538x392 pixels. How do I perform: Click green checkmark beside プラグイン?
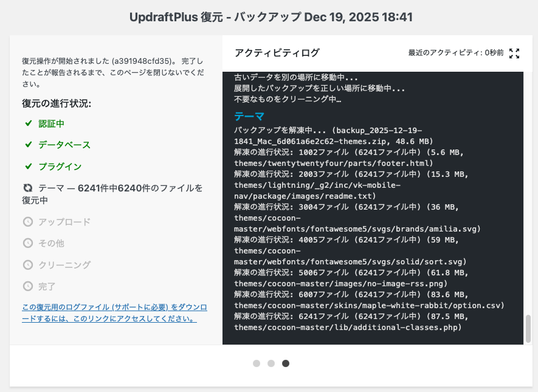28,167
